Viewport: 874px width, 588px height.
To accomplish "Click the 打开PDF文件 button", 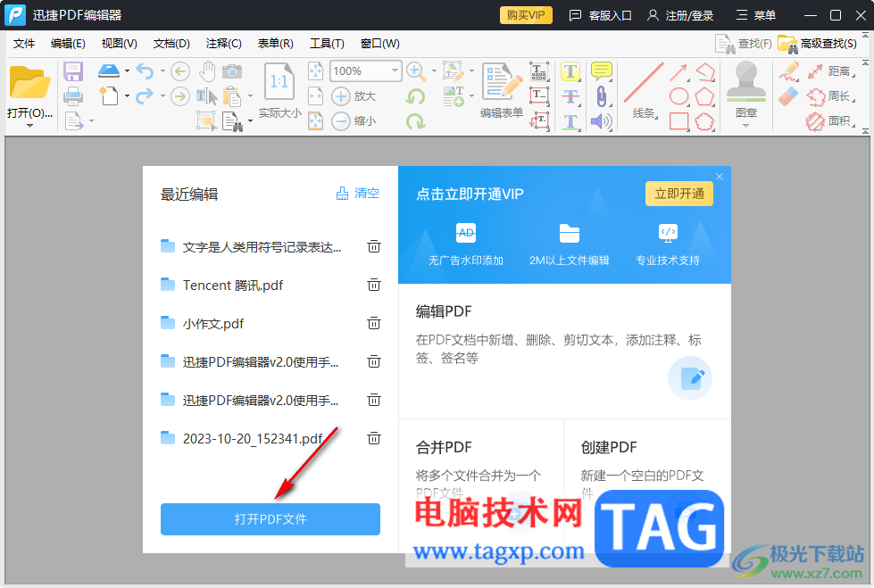I will click(271, 519).
